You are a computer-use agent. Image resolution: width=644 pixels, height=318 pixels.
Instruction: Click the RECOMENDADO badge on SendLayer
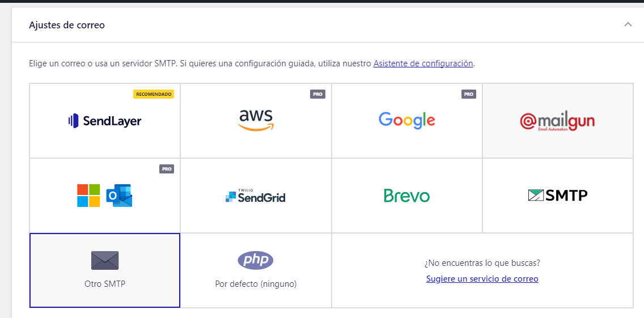[154, 94]
